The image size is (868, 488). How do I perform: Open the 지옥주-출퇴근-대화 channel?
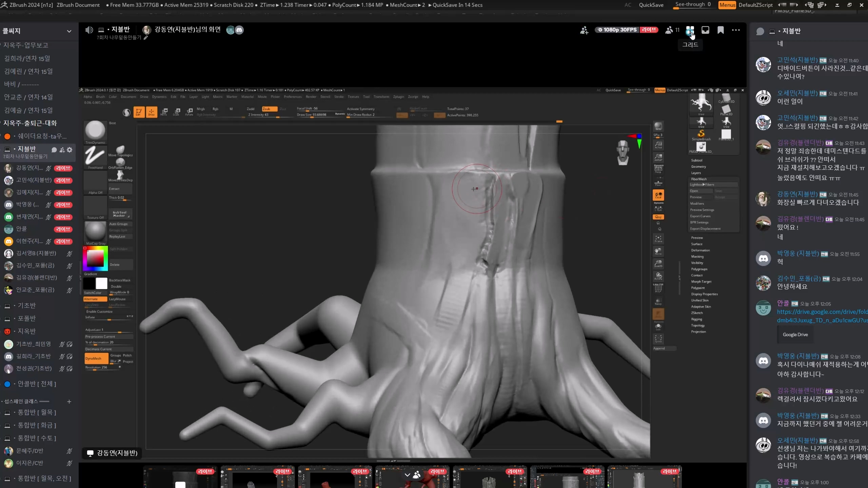30,123
